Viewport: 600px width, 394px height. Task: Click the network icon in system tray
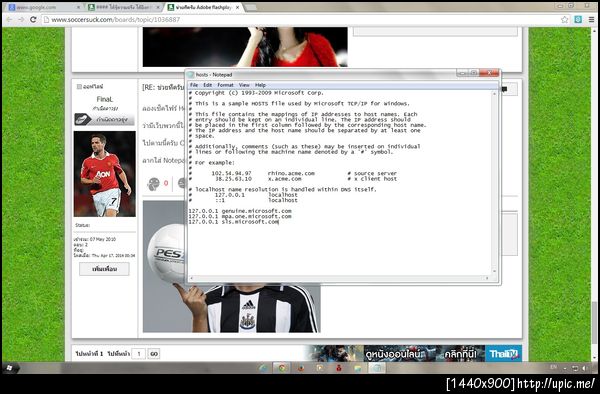coord(575,368)
